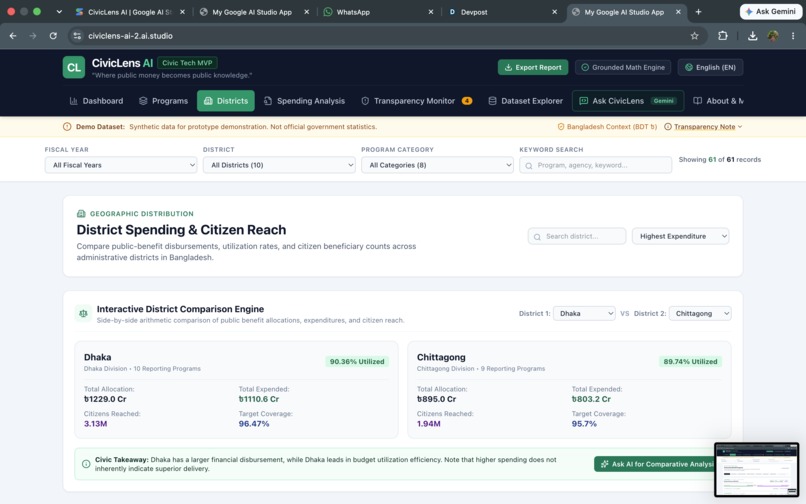Viewport: 806px width, 504px height.
Task: Click the civiclens-ai-2.ai.studio address bar
Action: (386, 35)
